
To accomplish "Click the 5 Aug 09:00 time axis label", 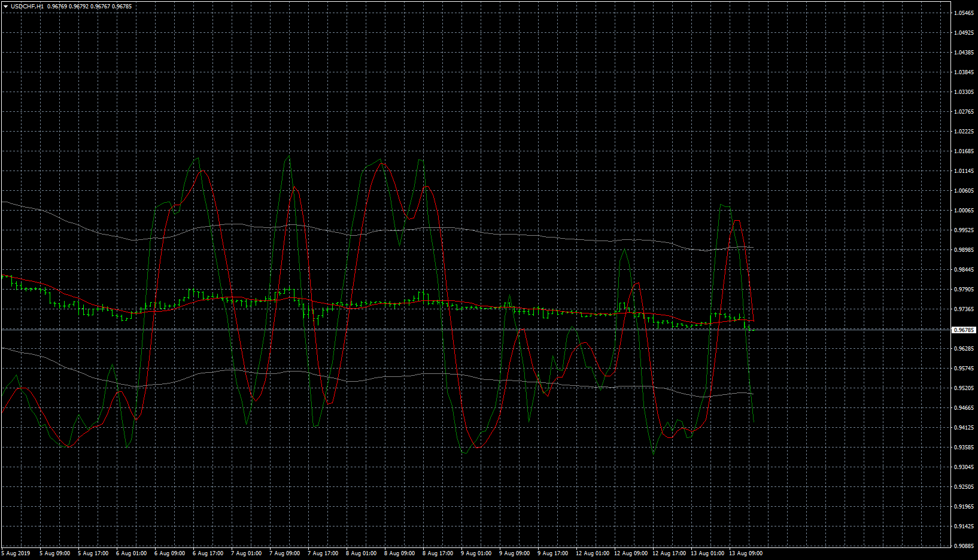I will click(x=54, y=553).
